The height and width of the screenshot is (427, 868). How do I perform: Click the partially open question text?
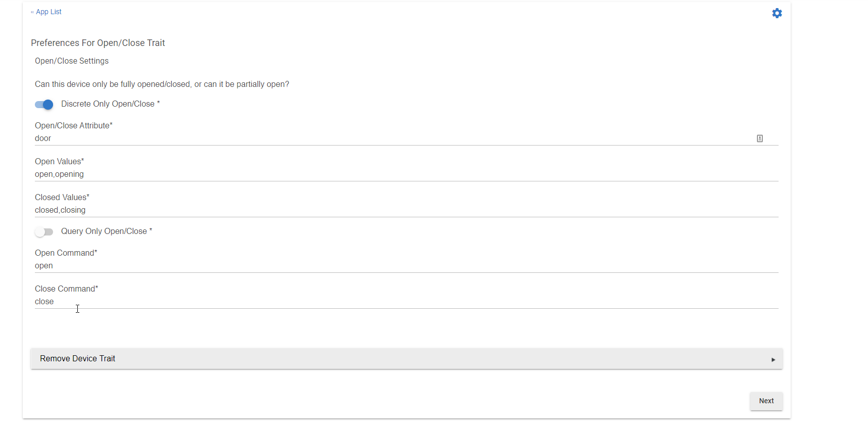click(162, 84)
